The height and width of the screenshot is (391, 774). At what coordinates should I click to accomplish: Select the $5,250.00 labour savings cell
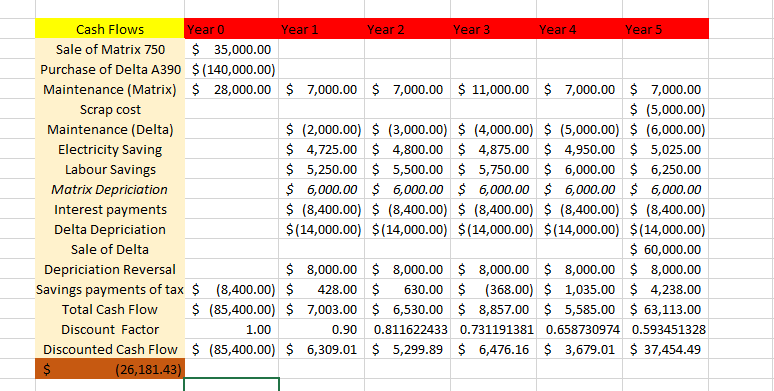(321, 169)
